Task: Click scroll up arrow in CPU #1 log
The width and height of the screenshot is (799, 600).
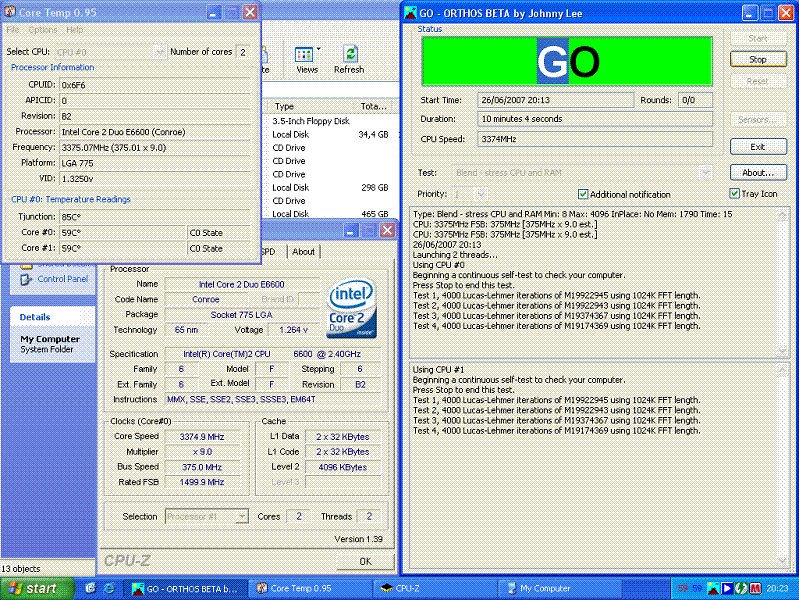Action: [x=782, y=371]
